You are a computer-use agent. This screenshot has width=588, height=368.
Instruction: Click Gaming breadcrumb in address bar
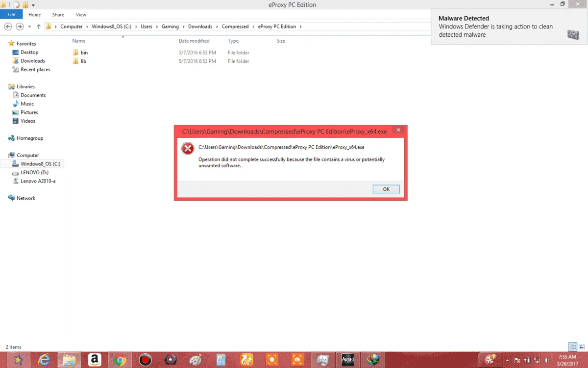click(x=170, y=26)
